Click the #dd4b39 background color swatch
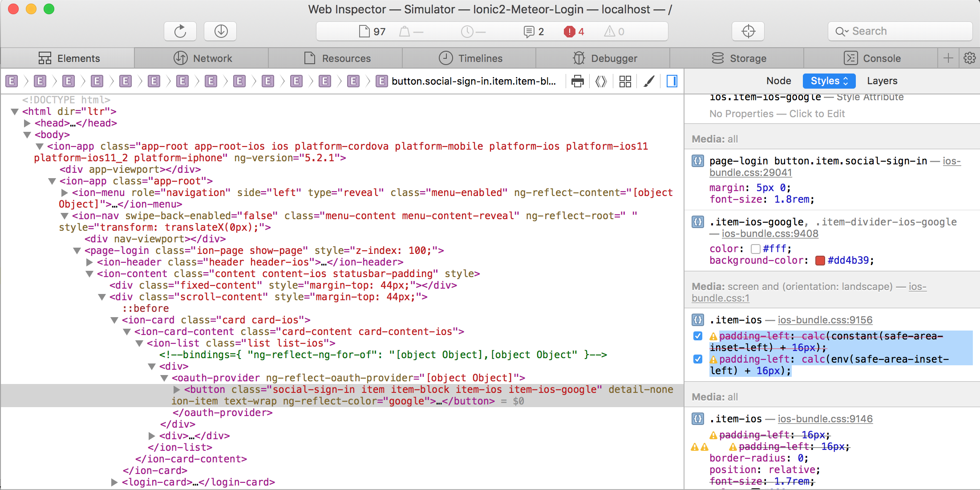 [x=820, y=261]
